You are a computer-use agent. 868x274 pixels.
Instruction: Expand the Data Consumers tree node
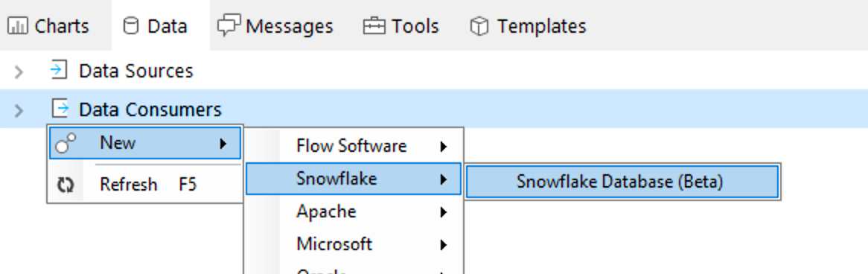pyautogui.click(x=19, y=110)
